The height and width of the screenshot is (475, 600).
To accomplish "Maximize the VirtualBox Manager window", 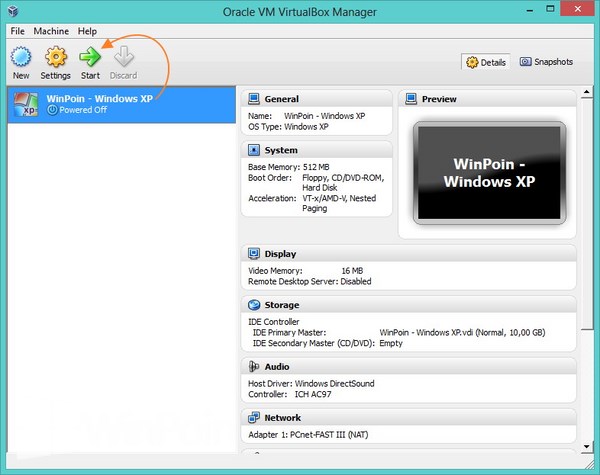I will [x=550, y=9].
